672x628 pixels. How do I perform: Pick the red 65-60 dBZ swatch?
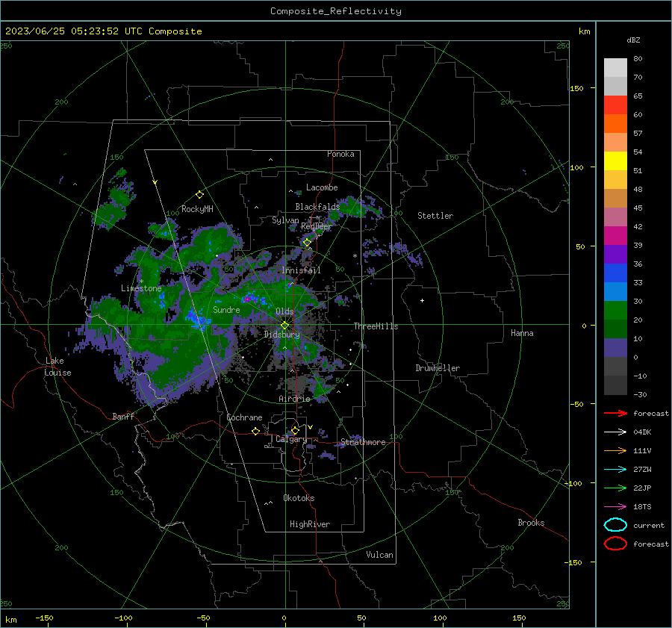615,105
